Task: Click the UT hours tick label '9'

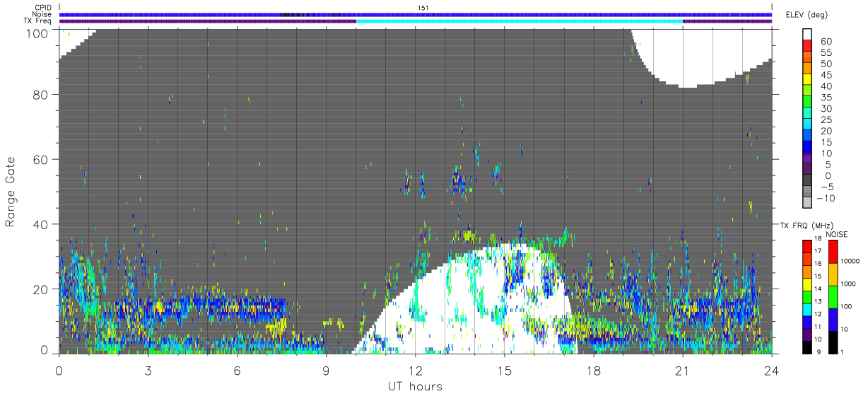Action: 326,370
